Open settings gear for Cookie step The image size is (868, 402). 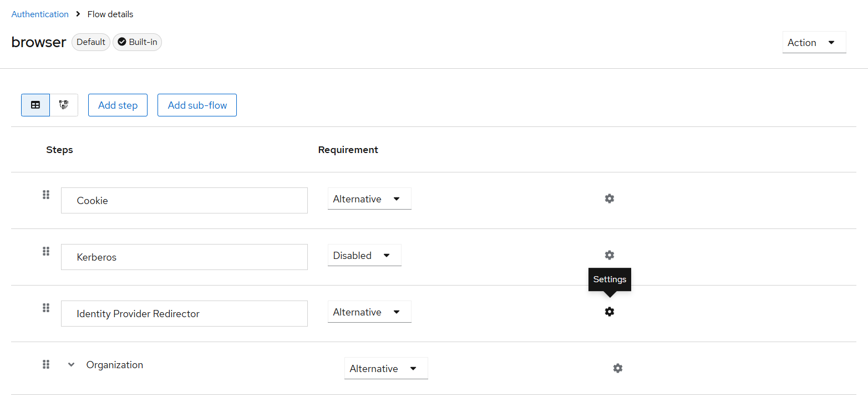[610, 199]
